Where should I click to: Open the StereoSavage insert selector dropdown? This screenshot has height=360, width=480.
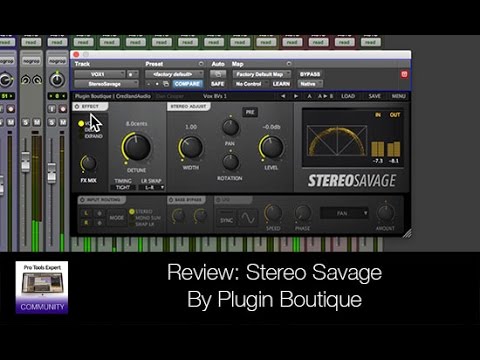[106, 84]
